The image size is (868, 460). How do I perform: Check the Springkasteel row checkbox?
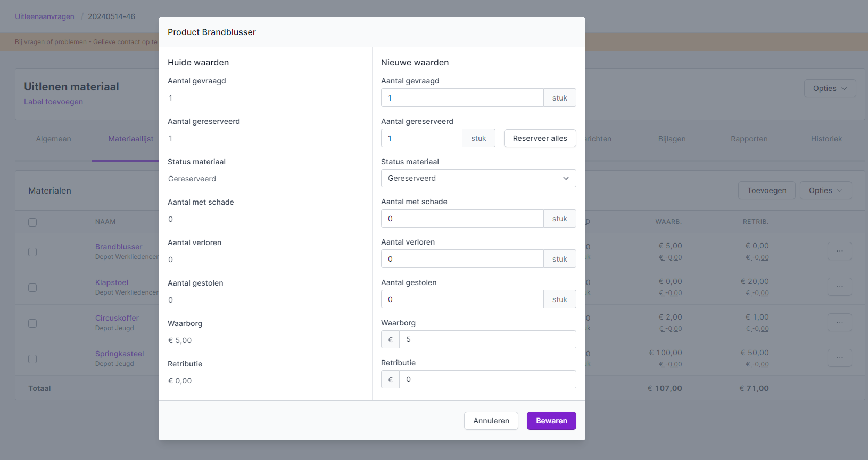tap(32, 359)
